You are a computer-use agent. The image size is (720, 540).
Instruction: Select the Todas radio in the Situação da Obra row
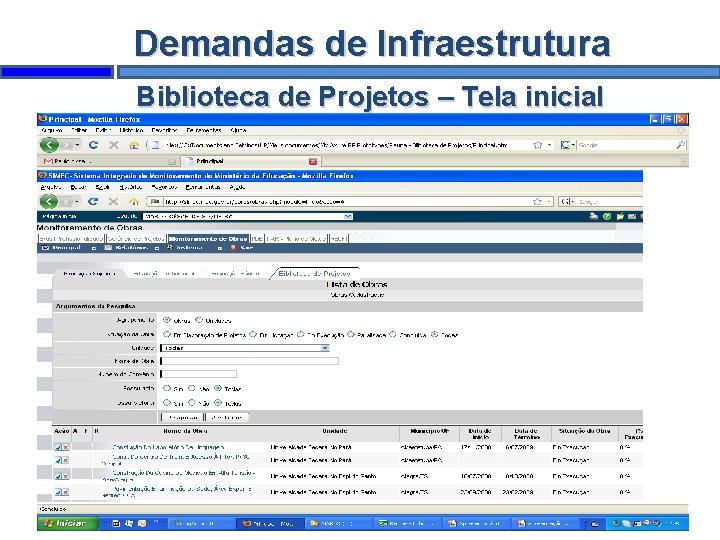(434, 334)
